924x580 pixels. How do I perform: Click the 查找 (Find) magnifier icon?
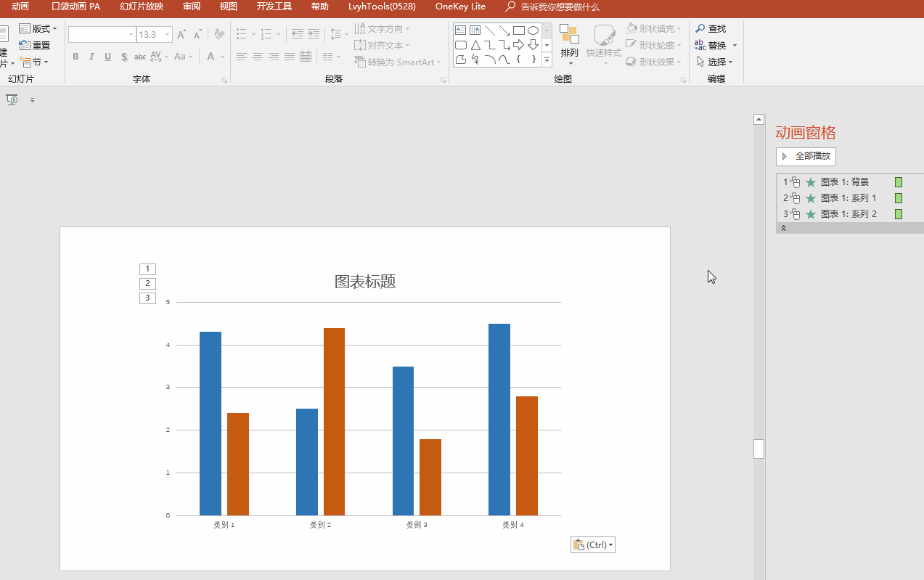click(700, 29)
